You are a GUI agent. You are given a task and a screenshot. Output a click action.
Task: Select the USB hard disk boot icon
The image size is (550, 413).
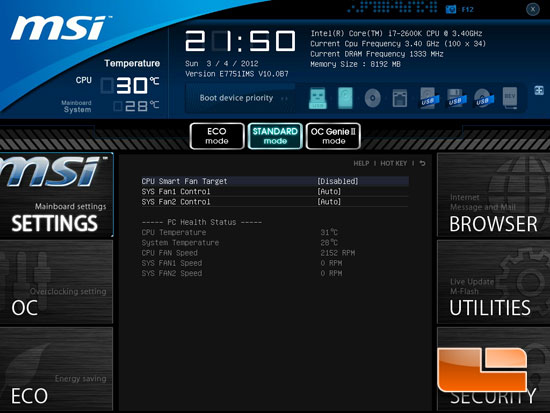(x=428, y=98)
